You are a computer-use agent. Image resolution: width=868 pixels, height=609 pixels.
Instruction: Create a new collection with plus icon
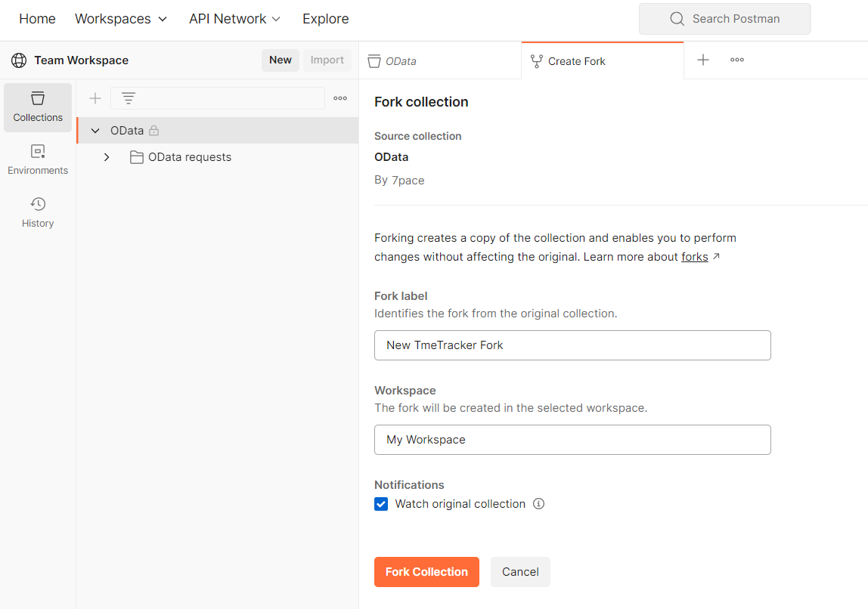click(x=95, y=98)
